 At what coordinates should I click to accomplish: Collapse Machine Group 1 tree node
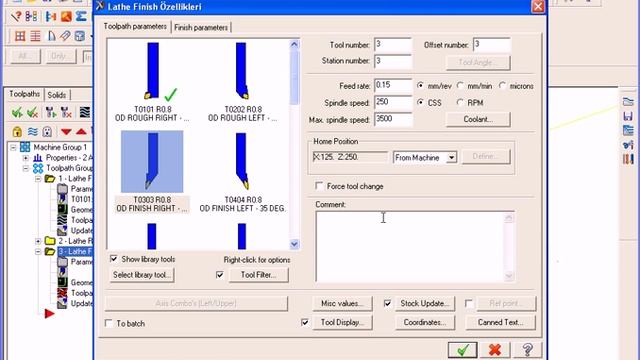(x=13, y=147)
